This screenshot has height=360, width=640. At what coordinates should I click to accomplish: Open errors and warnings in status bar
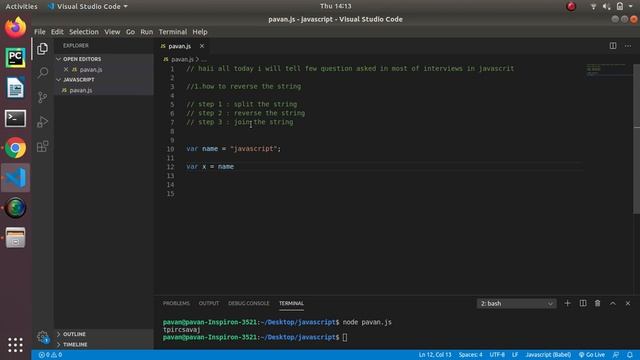(50, 355)
